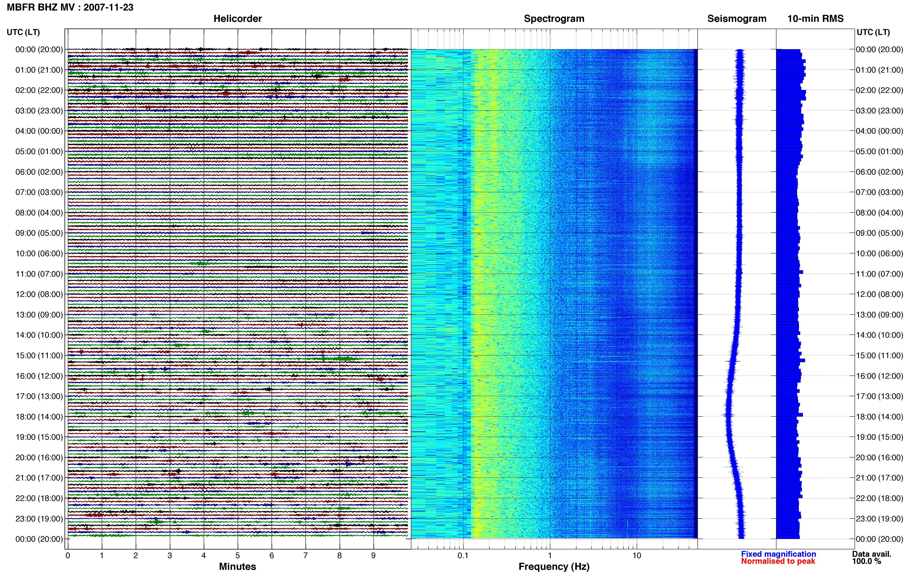Click the left 01:00 (21:00) time label
The height and width of the screenshot is (578, 924).
(39, 70)
